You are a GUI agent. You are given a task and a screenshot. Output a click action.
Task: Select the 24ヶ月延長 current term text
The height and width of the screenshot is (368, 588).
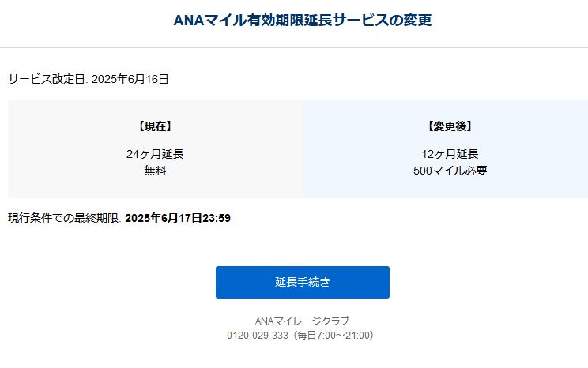point(155,154)
